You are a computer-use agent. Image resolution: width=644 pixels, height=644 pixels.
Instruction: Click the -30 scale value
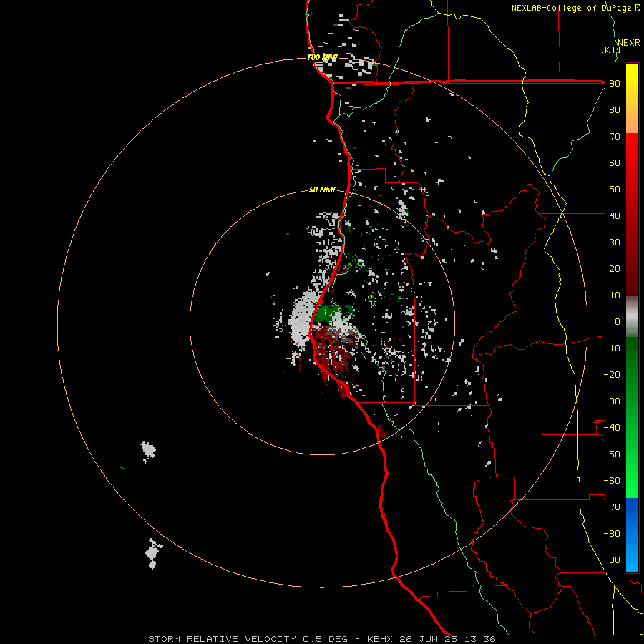(612, 401)
